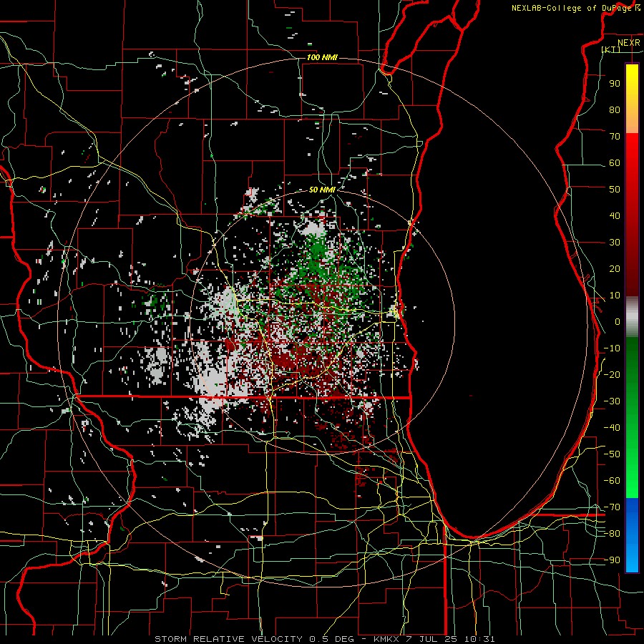644x644 pixels.
Task: Click the 80 value on velocity scale
Action: point(615,109)
